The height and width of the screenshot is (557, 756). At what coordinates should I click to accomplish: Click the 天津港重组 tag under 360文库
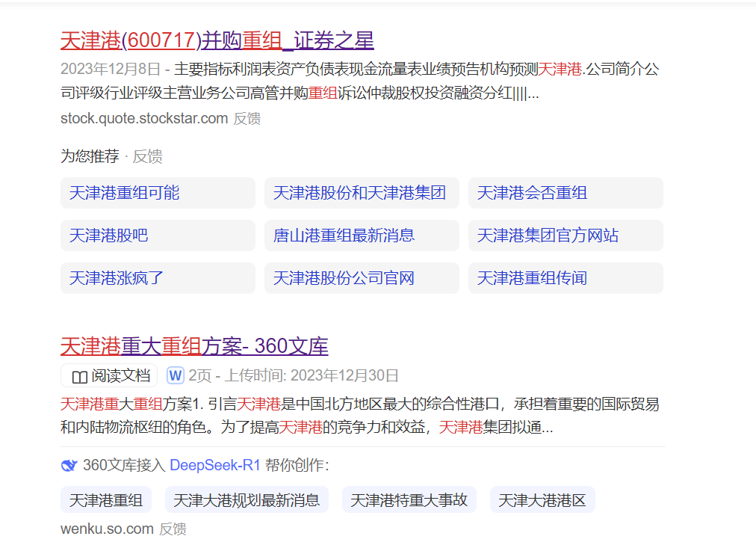pos(106,500)
